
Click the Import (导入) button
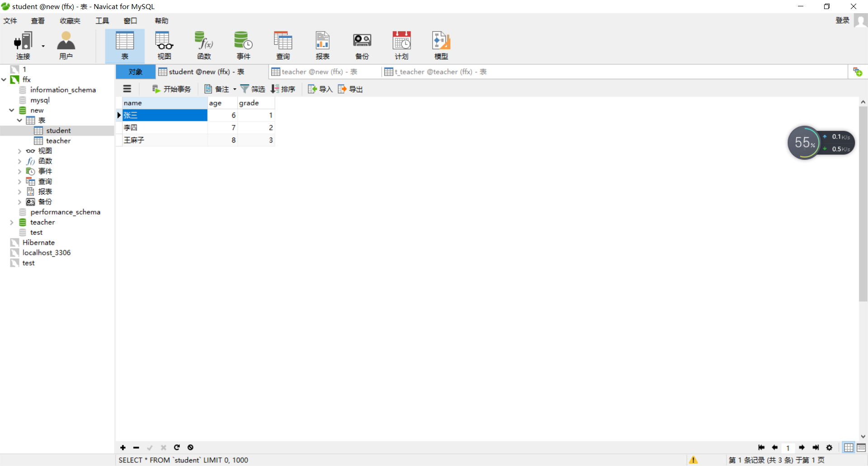pyautogui.click(x=320, y=89)
